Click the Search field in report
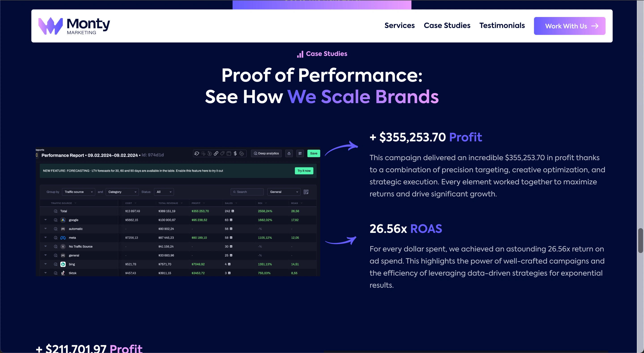 (247, 192)
